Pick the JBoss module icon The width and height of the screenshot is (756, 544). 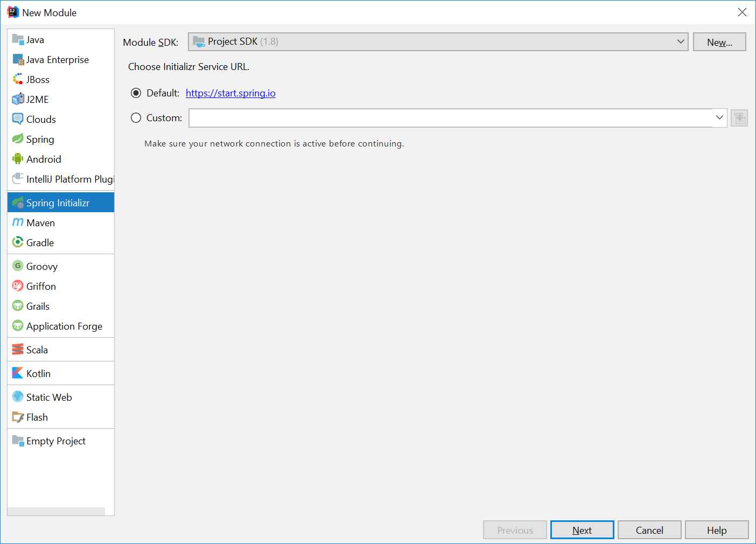point(18,79)
